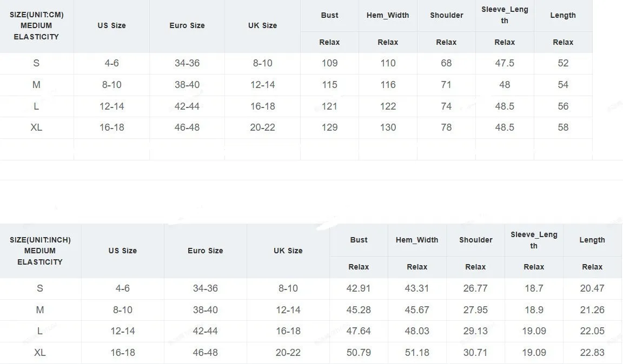Click the SIZE(UNIT:CM) MEDIUM ELASTICITY header
This screenshot has height=364, width=623.
[x=37, y=26]
